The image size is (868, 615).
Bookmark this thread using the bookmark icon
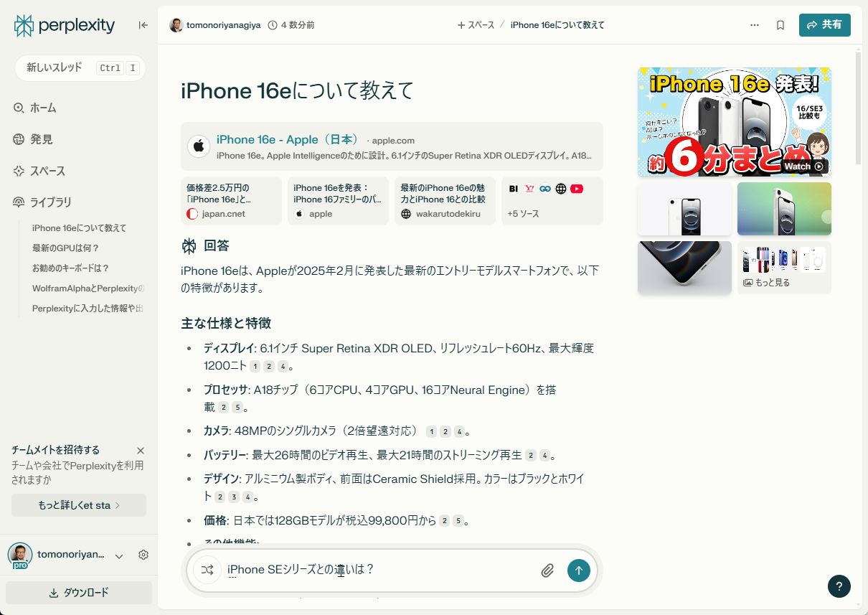click(780, 24)
